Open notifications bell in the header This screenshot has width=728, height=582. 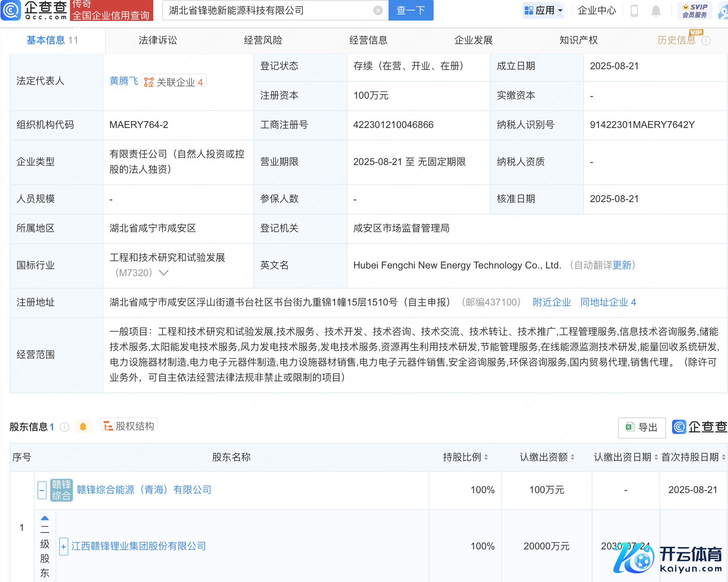click(x=656, y=11)
